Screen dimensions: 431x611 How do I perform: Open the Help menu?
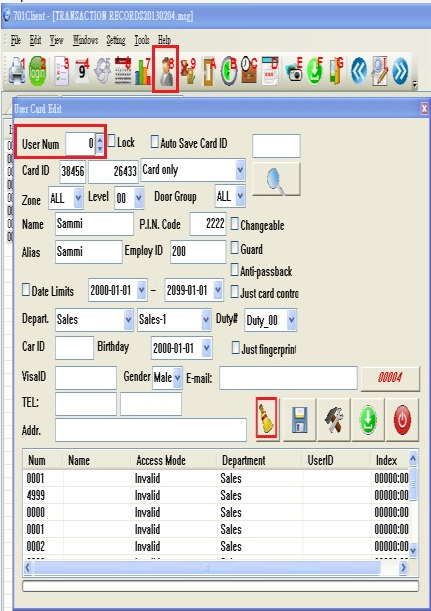click(164, 40)
